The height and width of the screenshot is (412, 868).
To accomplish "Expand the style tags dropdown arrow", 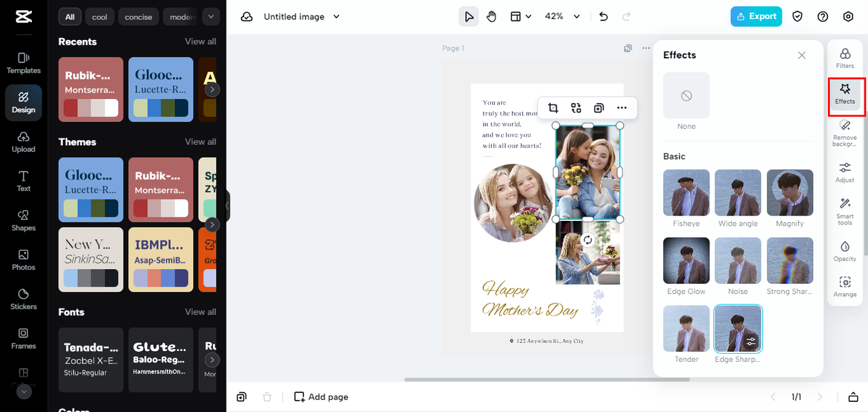I will [x=211, y=17].
